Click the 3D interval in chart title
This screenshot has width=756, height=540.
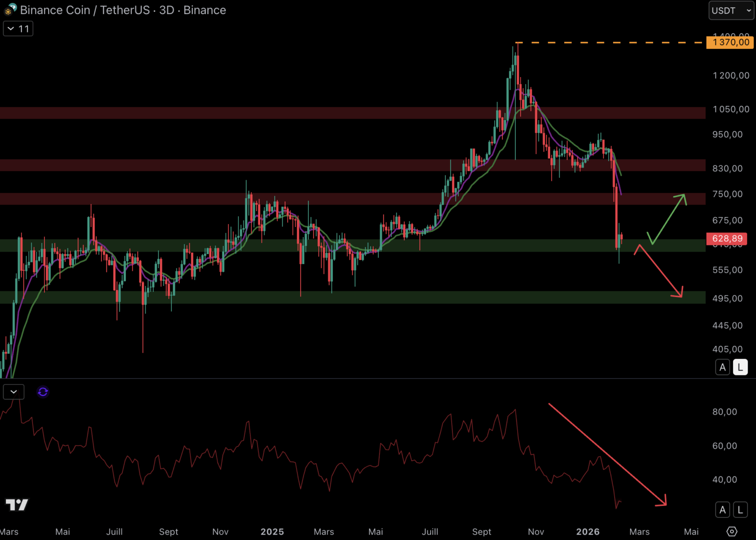click(x=166, y=10)
